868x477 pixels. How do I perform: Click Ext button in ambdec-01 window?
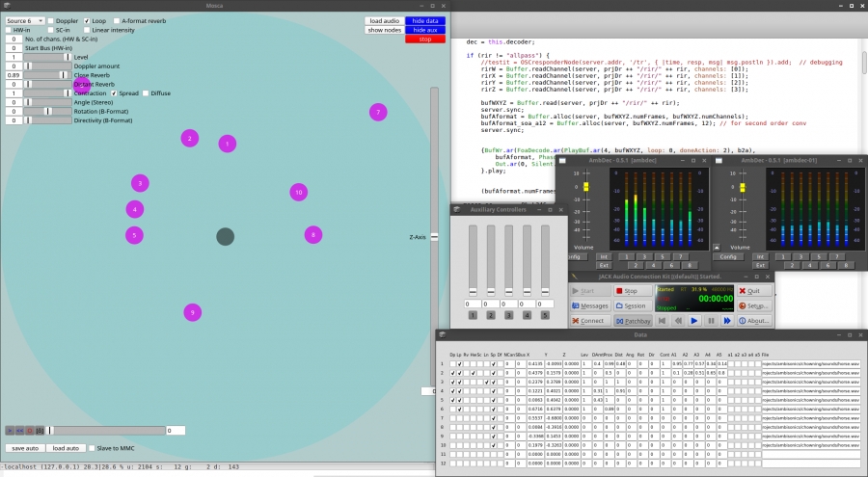click(760, 266)
